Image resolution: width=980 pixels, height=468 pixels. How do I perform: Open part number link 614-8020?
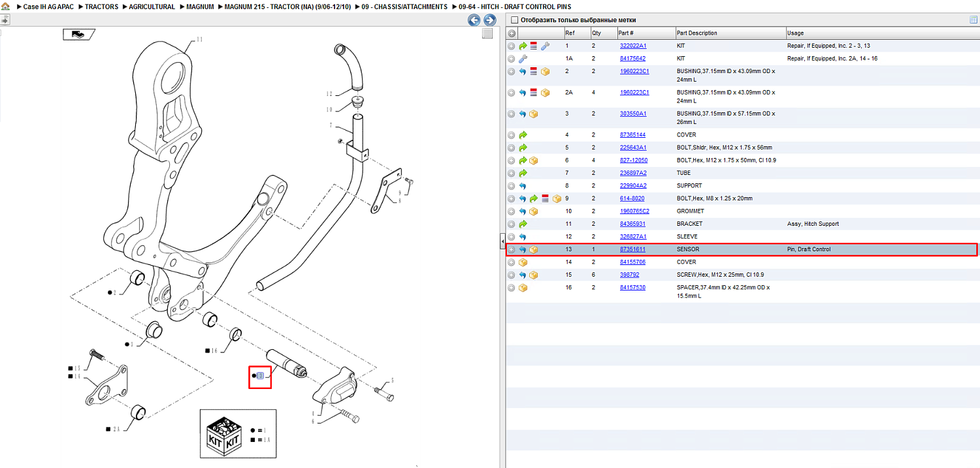tap(632, 198)
